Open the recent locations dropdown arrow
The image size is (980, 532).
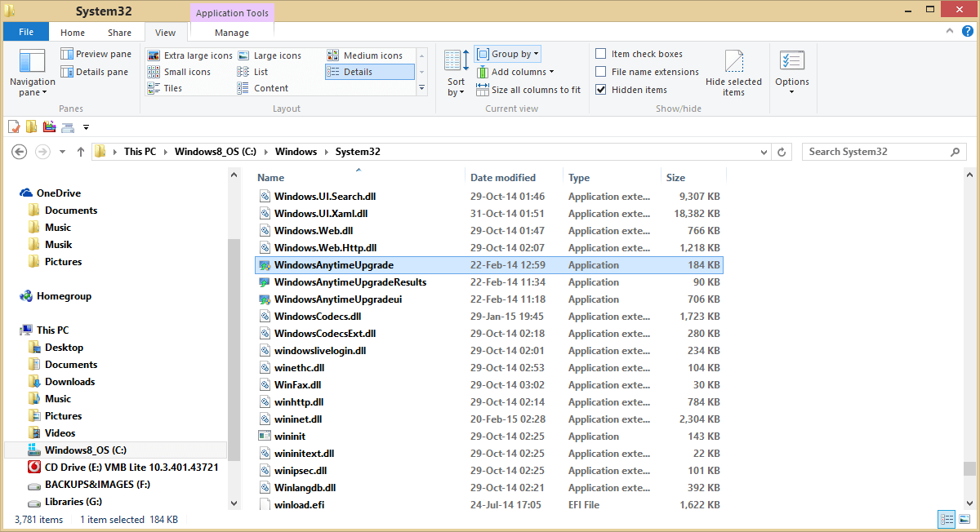[62, 152]
